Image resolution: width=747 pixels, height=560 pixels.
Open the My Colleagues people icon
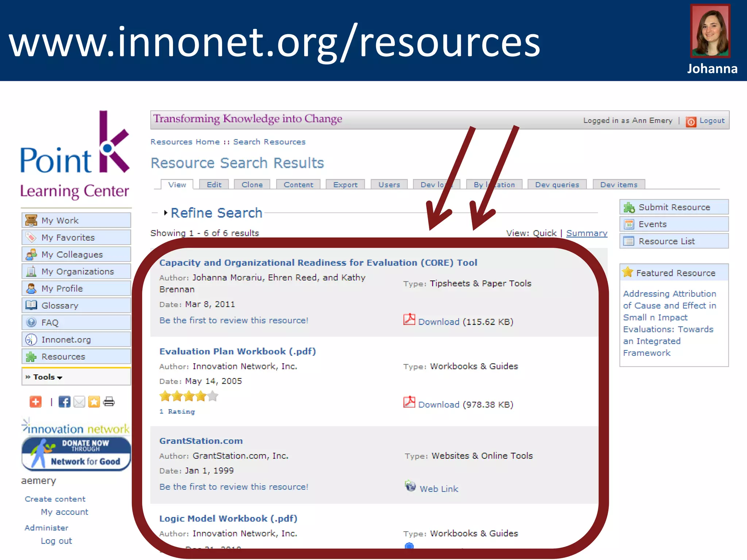coord(31,254)
